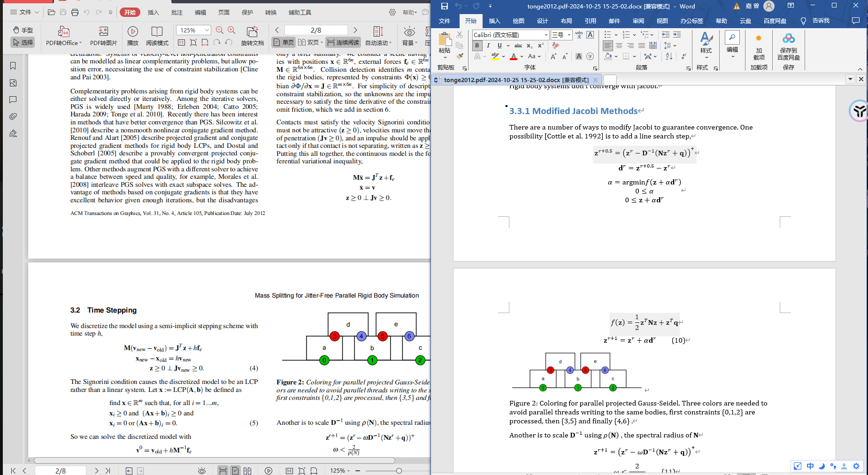Open the 编辑 menu in the PDF reader
The width and height of the screenshot is (868, 475).
200,12
